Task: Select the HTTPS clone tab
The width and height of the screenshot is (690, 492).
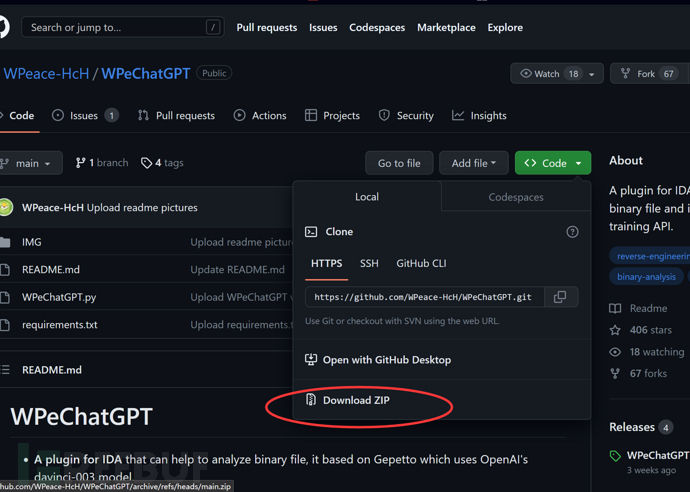Action: tap(327, 264)
